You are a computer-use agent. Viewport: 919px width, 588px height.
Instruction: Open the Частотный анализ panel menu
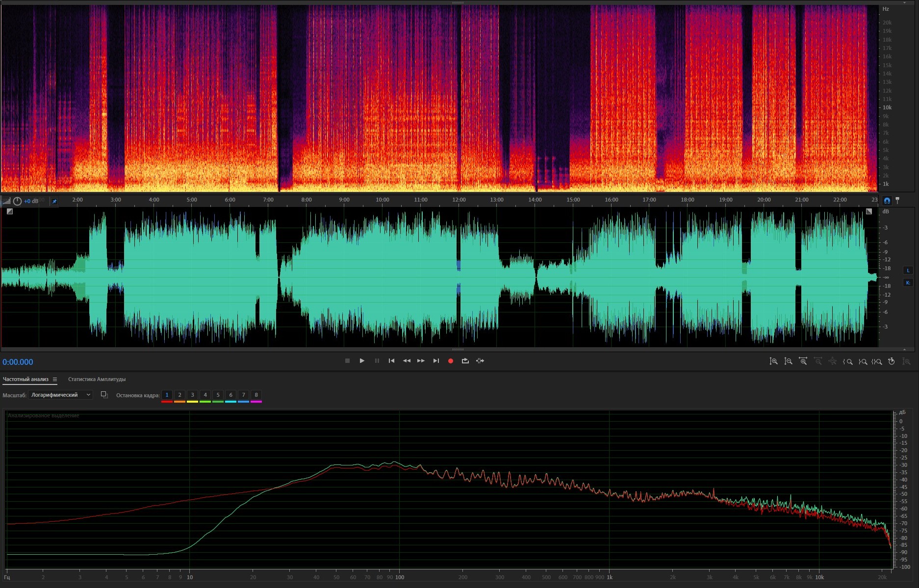[55, 379]
